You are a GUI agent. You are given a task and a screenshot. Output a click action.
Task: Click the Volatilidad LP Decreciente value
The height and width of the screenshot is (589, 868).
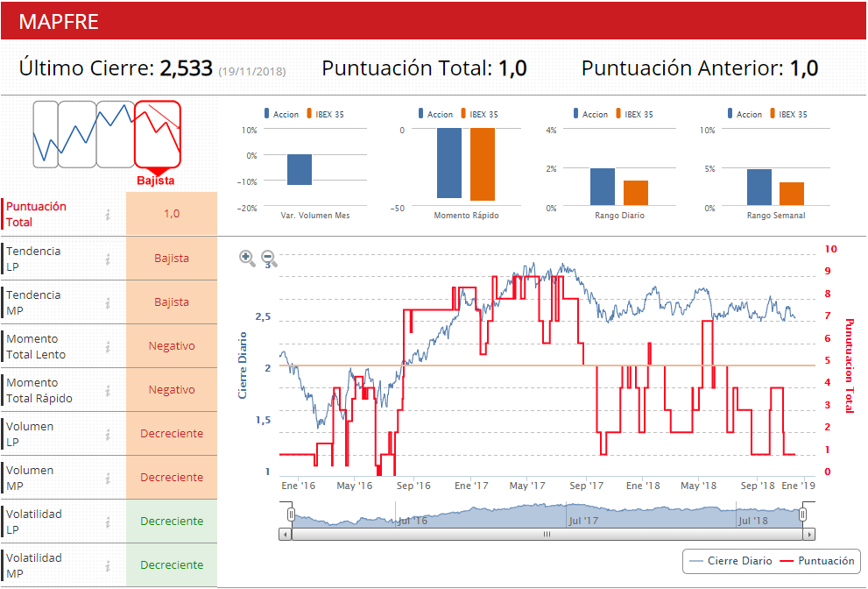coord(172,521)
